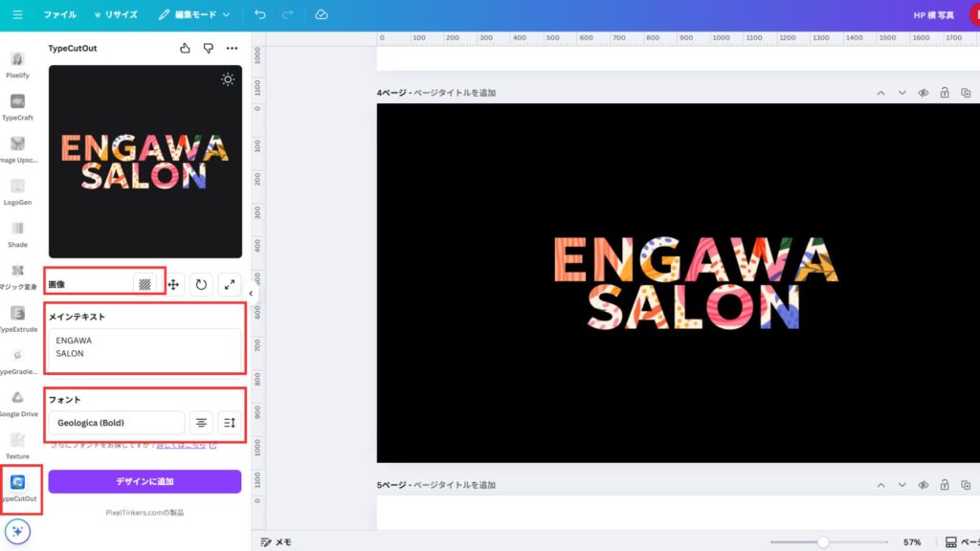Duplicate page 5
980x551 pixels.
(x=966, y=485)
